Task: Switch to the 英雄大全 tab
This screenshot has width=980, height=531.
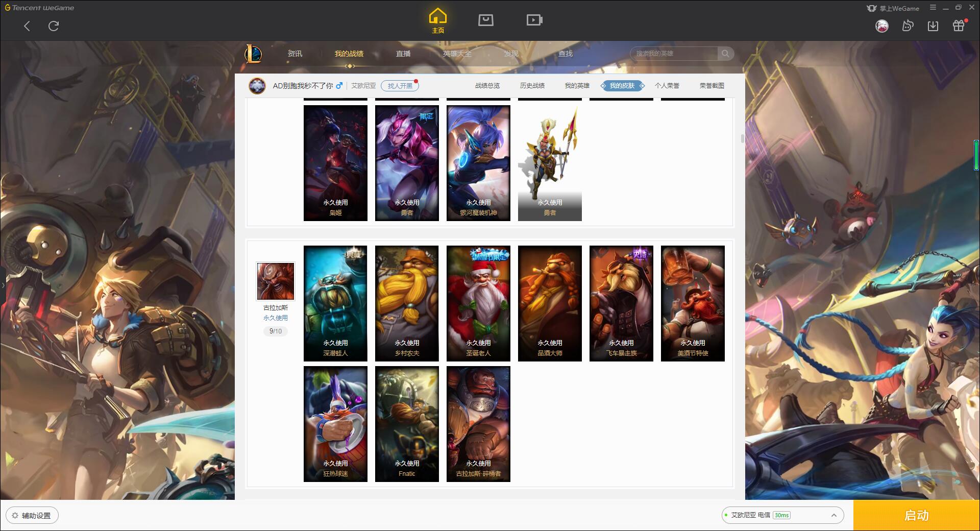Action: [x=457, y=54]
